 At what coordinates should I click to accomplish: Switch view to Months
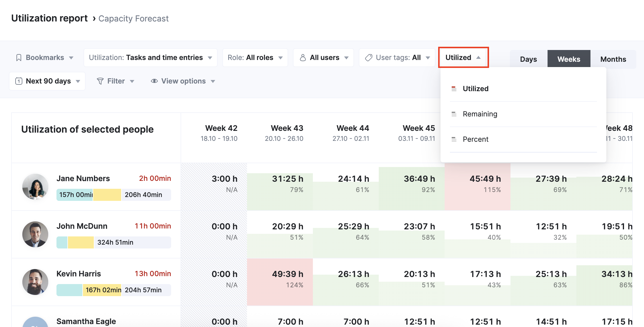point(613,59)
